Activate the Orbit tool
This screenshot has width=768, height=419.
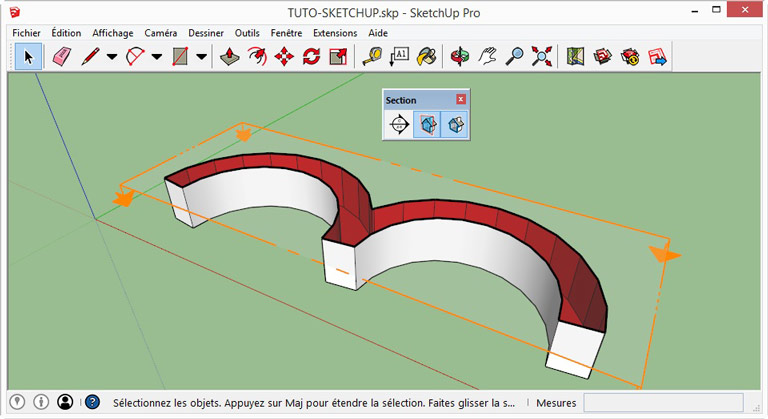pyautogui.click(x=460, y=56)
